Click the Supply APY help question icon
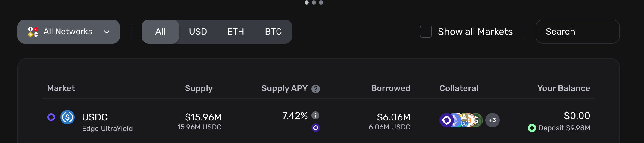This screenshot has width=644, height=143. point(316,89)
